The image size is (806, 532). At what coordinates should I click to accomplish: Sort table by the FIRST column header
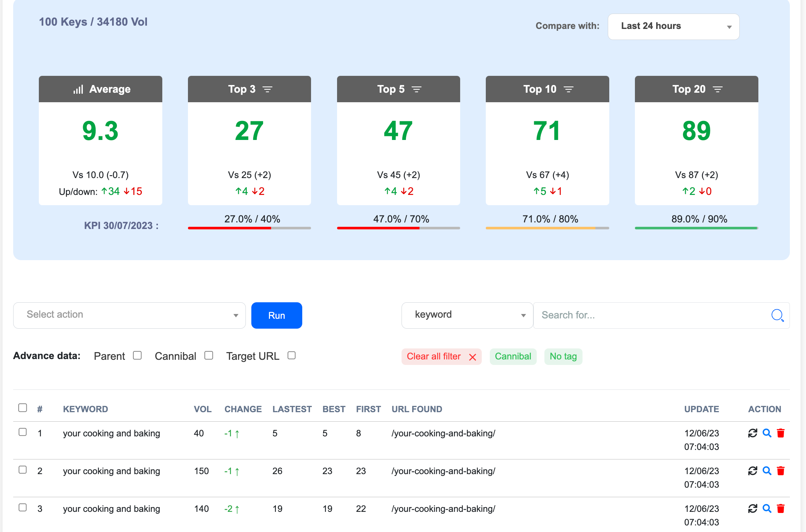tap(369, 409)
